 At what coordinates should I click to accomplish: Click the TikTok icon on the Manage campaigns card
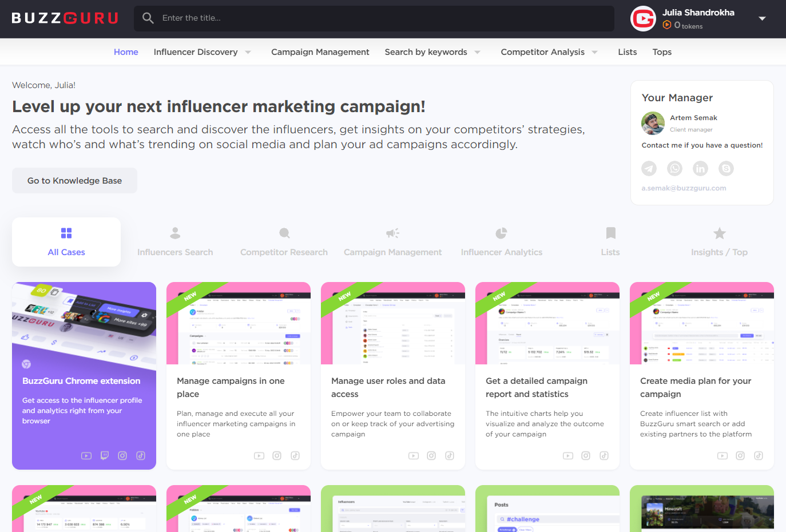(x=295, y=456)
